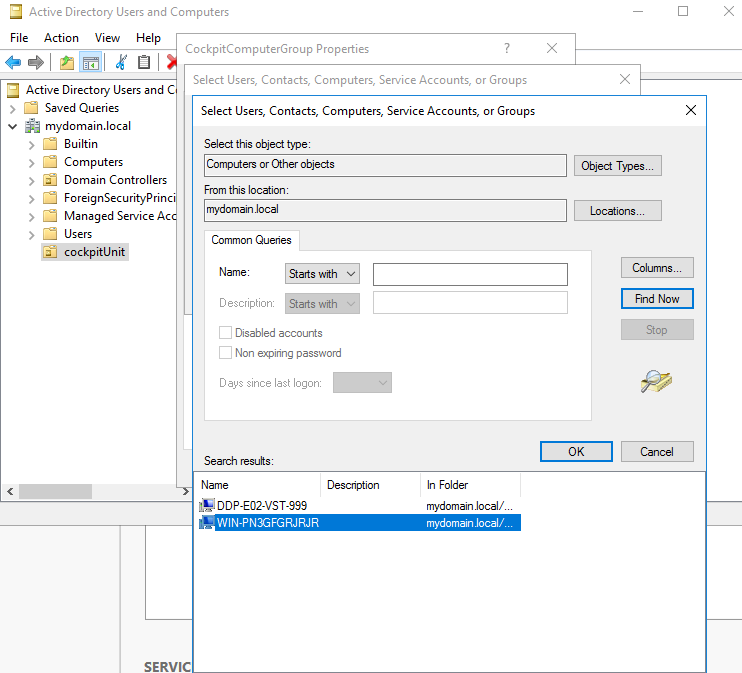This screenshot has width=742, height=673.
Task: Sort results by the In Folder column header
Action: 470,485
